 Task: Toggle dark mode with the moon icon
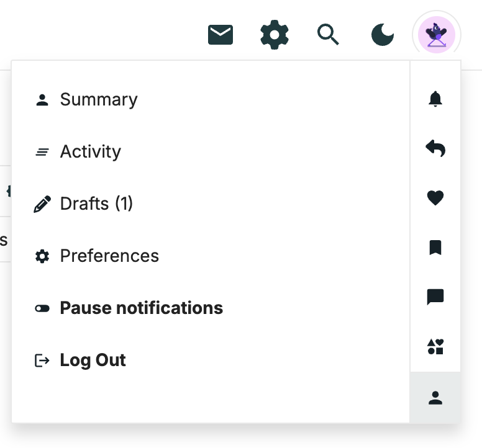[x=382, y=35]
